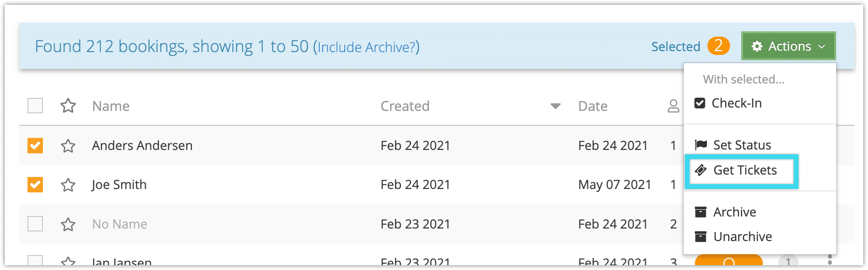Open the Actions dropdown button
Image resolution: width=868 pixels, height=270 pixels.
pos(788,46)
